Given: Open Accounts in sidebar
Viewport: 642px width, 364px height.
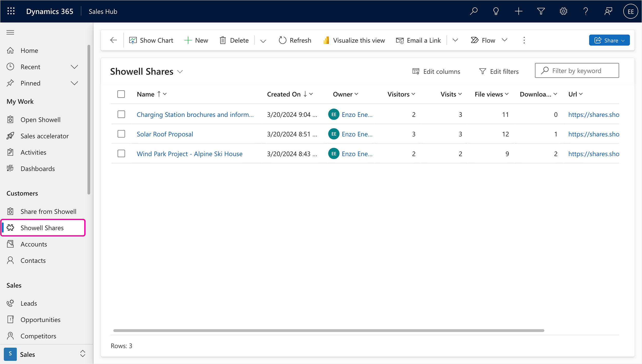Looking at the screenshot, I should 34,244.
